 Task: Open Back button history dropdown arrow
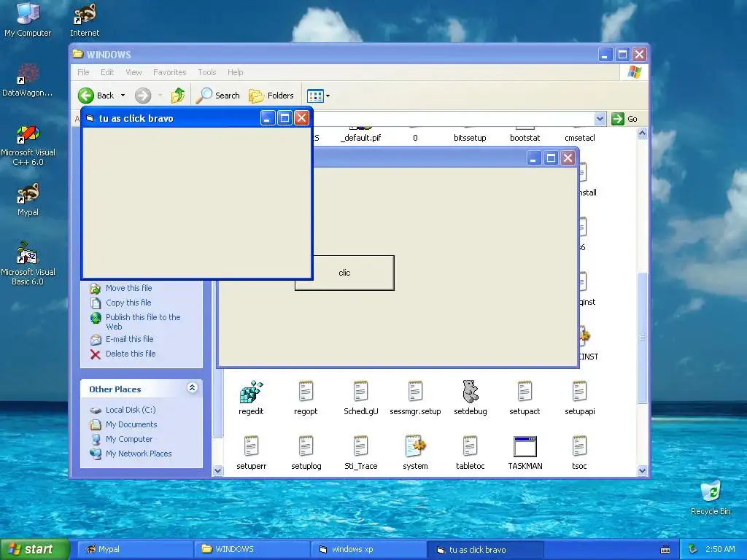pyautogui.click(x=123, y=96)
